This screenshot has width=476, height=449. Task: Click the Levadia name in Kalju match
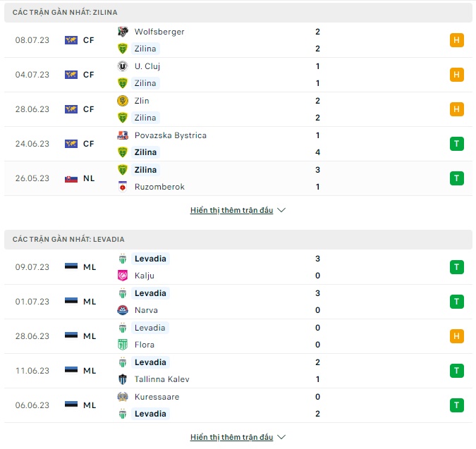tap(149, 259)
